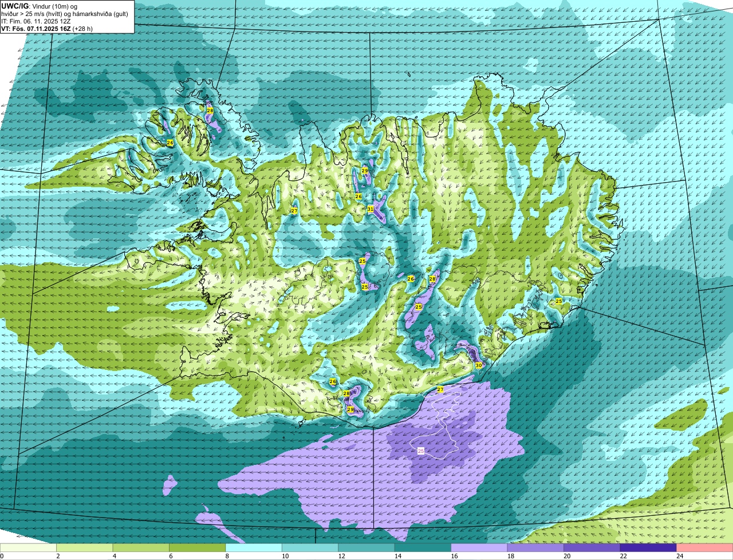Select the 4–6 m/s legend color swatch

[141, 547]
